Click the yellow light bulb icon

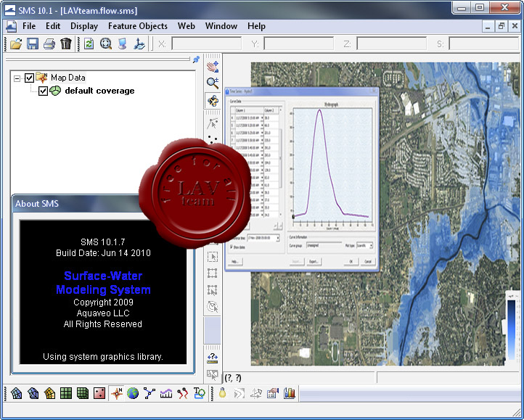(x=222, y=393)
